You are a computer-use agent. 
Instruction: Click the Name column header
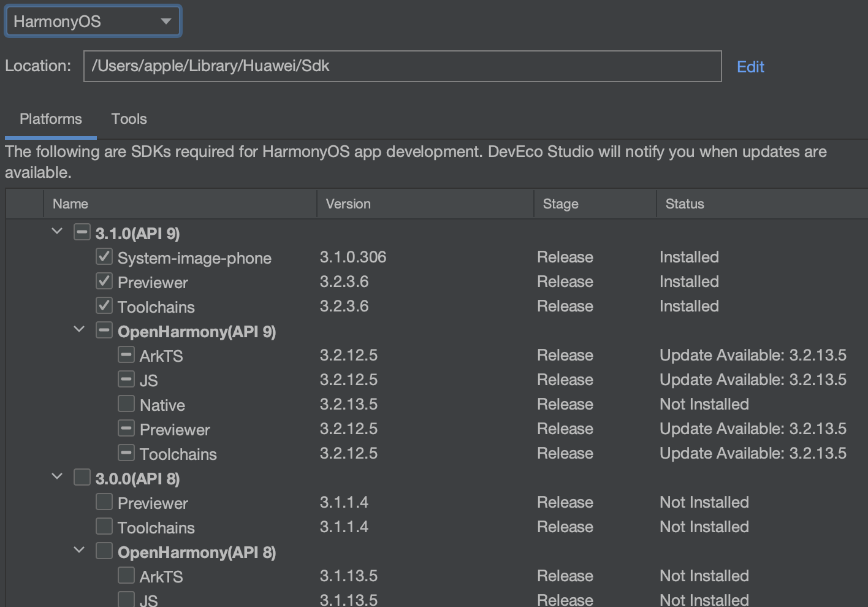180,204
